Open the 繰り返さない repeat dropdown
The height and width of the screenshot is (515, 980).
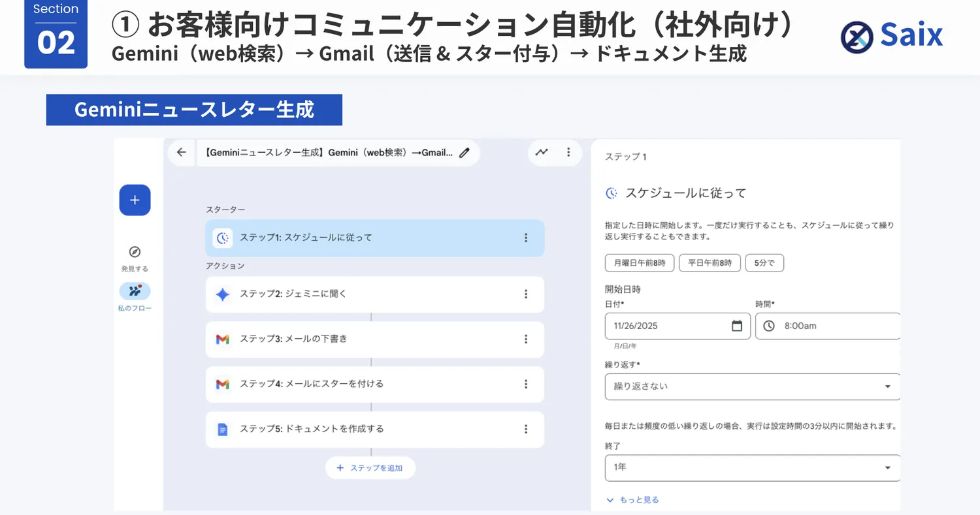pos(753,386)
